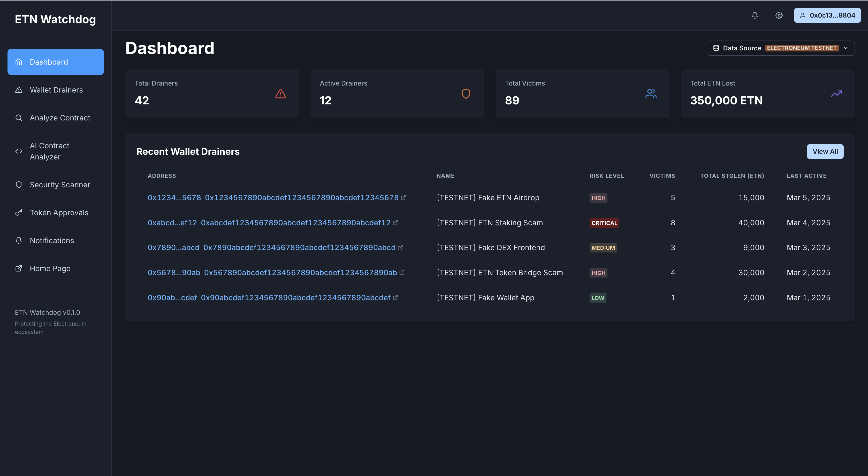Open settings via the gear icon

pyautogui.click(x=779, y=15)
